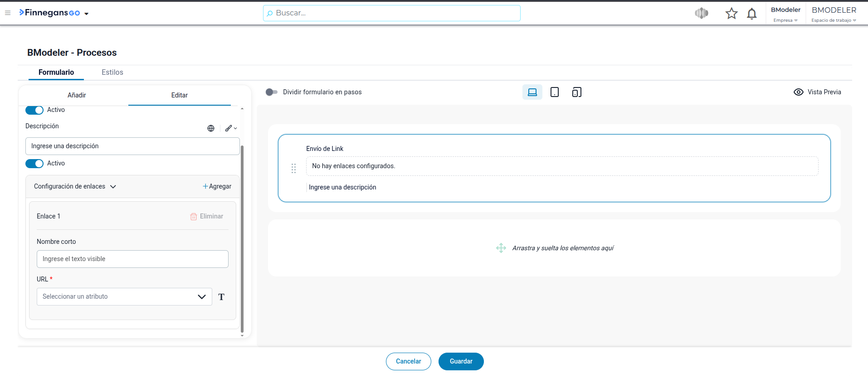The height and width of the screenshot is (388, 868).
Task: Delete Enlace 1 with Eliminar
Action: (x=207, y=216)
